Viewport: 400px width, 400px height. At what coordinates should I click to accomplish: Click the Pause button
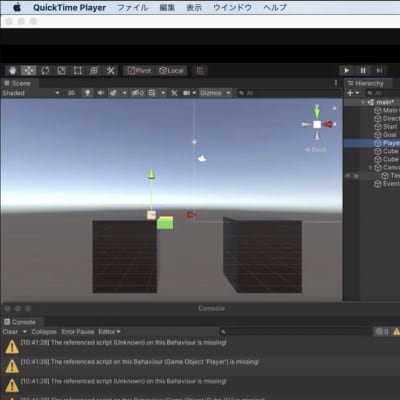363,70
